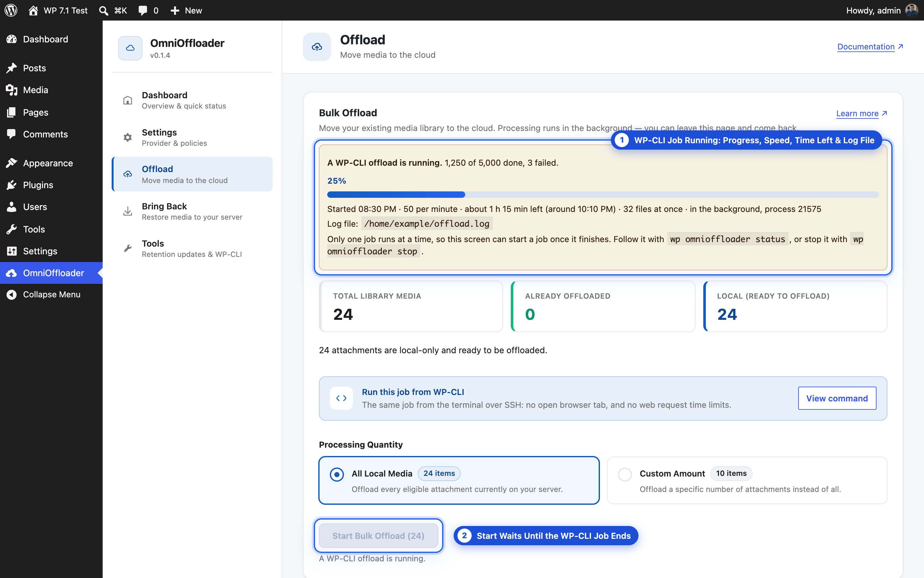Select the All Local Media radio button
Image resolution: width=924 pixels, height=578 pixels.
pyautogui.click(x=337, y=474)
